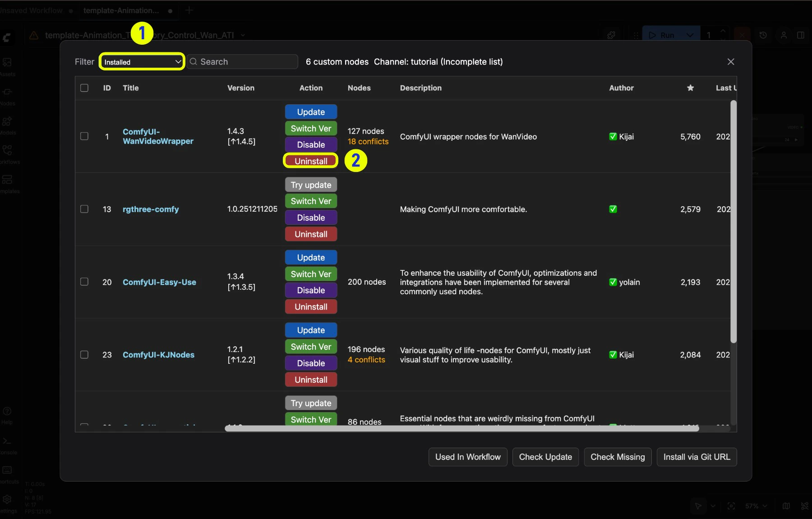Open the ComfyUI-KJNodes title link
This screenshot has height=519, width=812.
click(158, 355)
